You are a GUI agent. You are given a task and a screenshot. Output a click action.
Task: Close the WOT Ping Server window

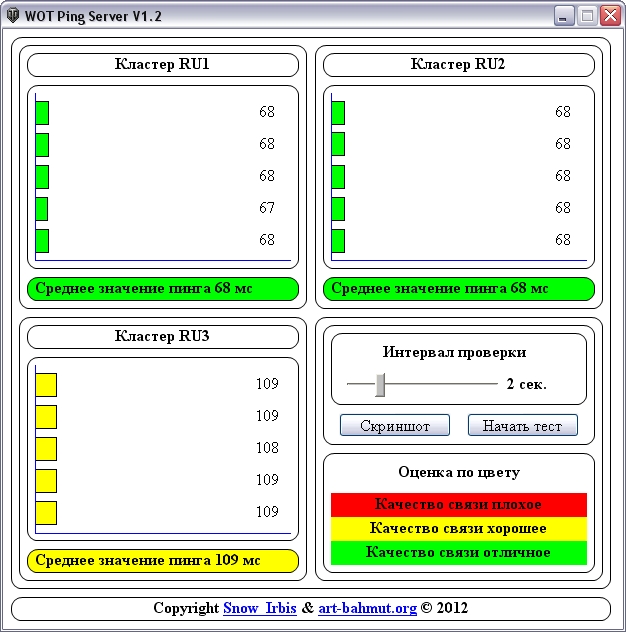coord(610,16)
